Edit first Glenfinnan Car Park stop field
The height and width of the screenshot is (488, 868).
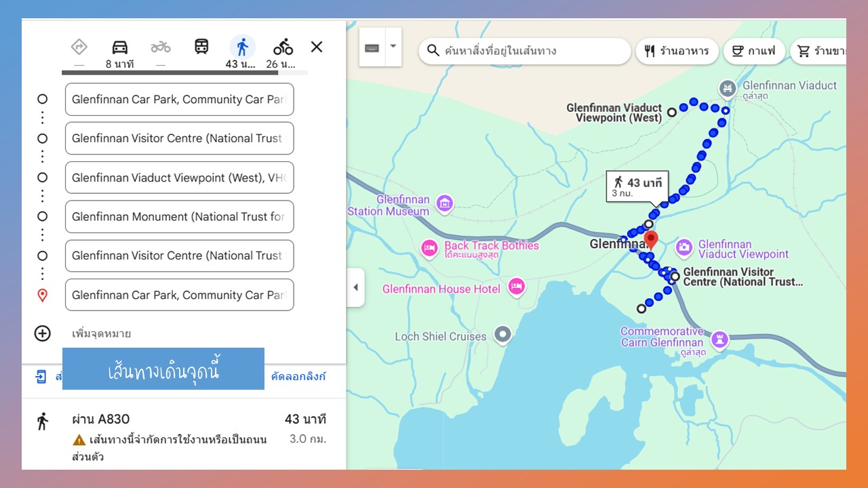click(x=180, y=100)
